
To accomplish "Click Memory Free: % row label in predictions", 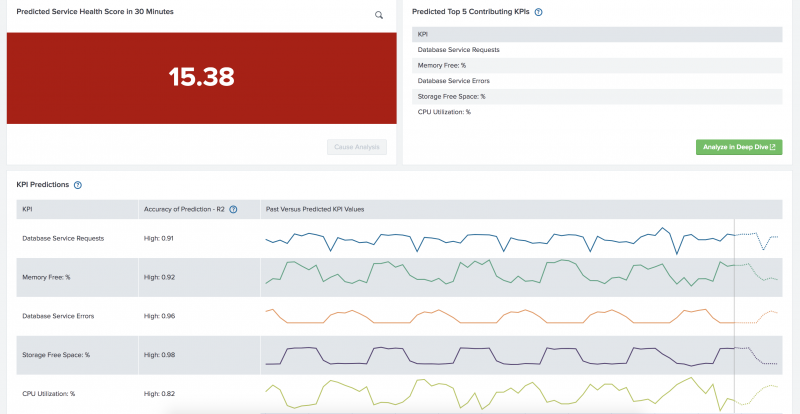I will (46, 277).
